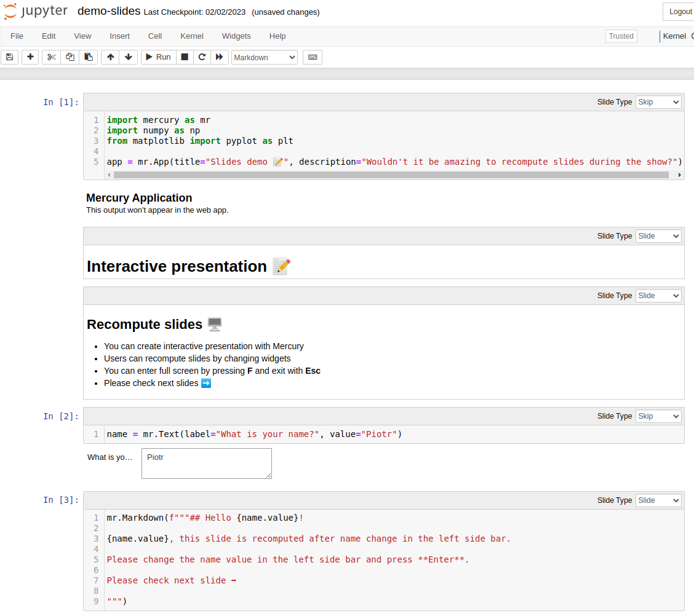This screenshot has width=694, height=616.
Task: Move selected cell down
Action: pyautogui.click(x=128, y=57)
